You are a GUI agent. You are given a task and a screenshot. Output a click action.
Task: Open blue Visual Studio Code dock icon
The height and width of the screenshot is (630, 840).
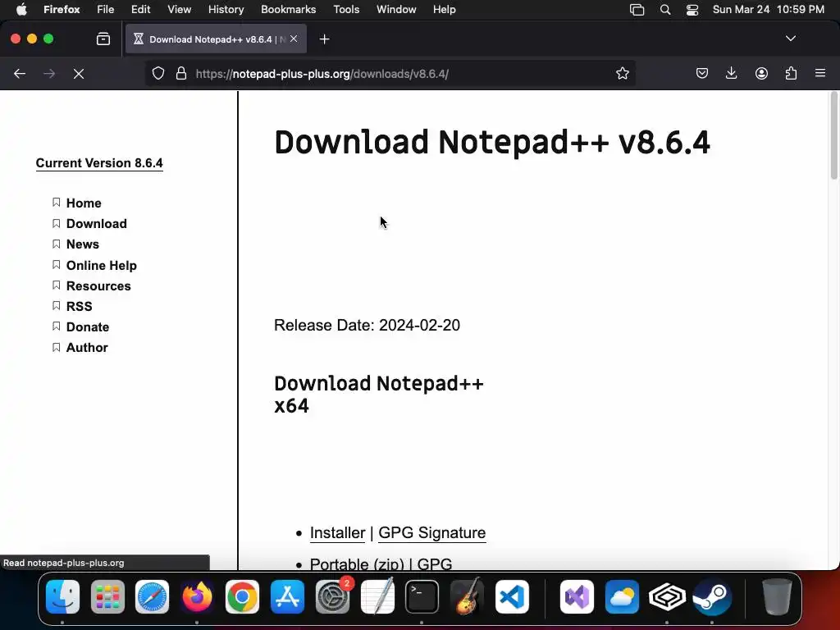point(512,597)
